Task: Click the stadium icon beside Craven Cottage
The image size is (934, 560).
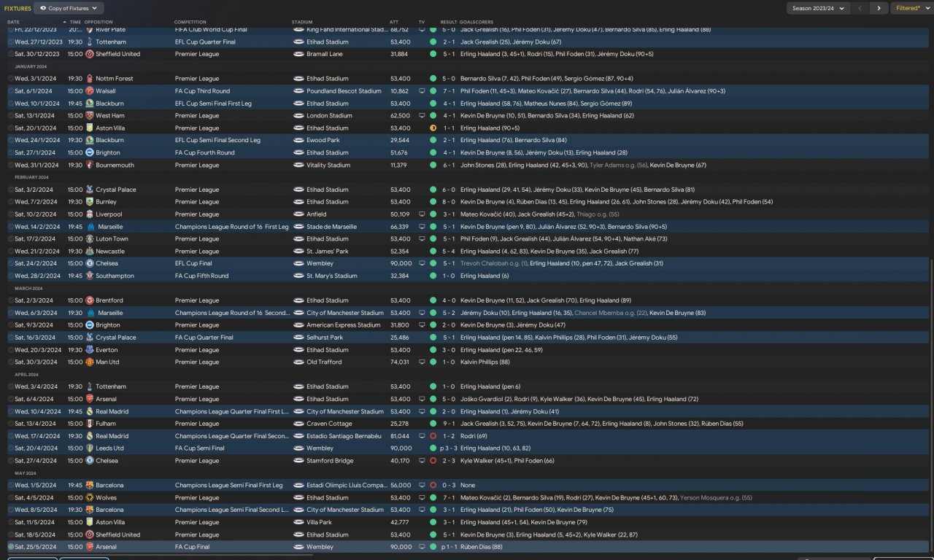Action: pos(298,424)
